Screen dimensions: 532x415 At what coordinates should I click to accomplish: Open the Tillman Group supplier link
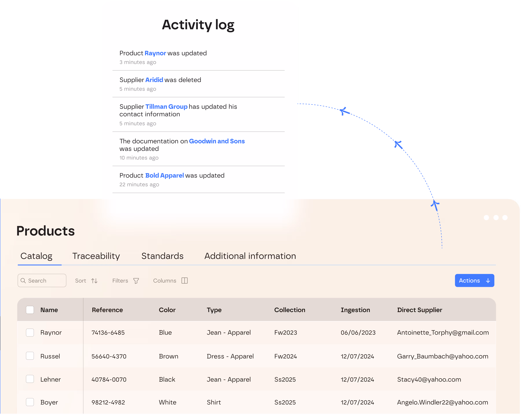click(x=166, y=107)
